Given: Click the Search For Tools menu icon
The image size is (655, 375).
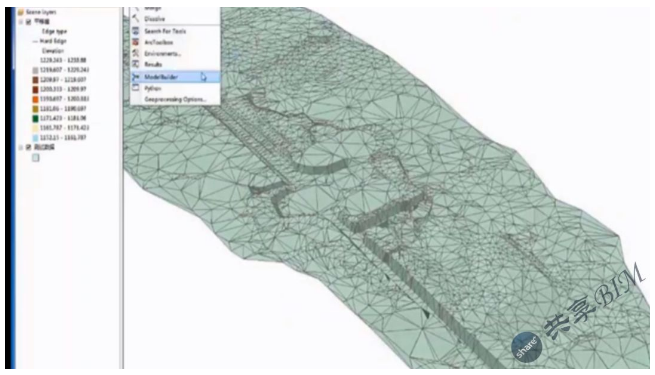Looking at the screenshot, I should pos(135,31).
